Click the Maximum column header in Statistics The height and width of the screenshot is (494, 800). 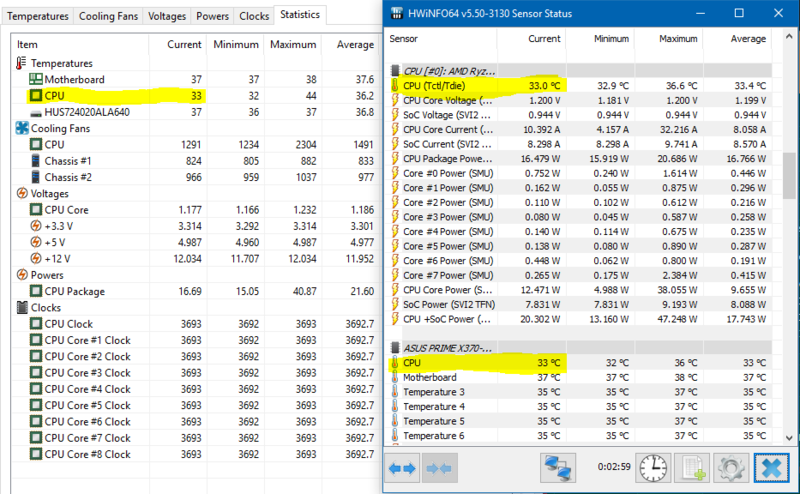[x=293, y=45]
